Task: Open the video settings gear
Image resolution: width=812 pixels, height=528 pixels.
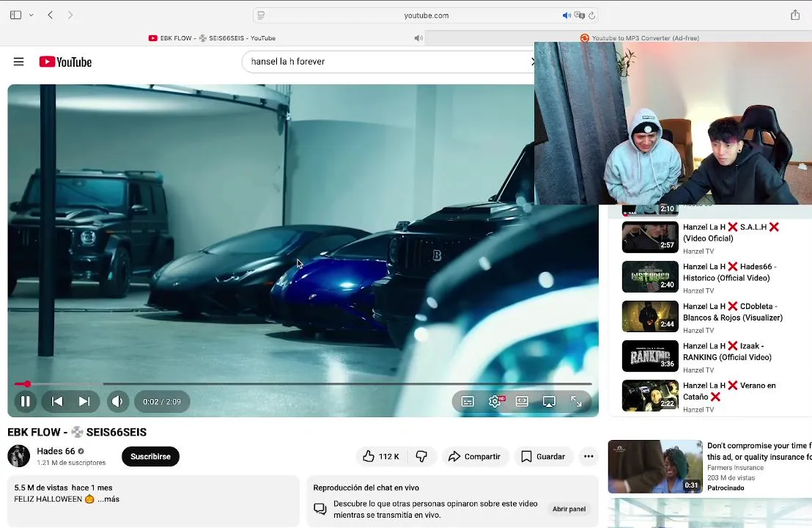Action: pos(495,402)
